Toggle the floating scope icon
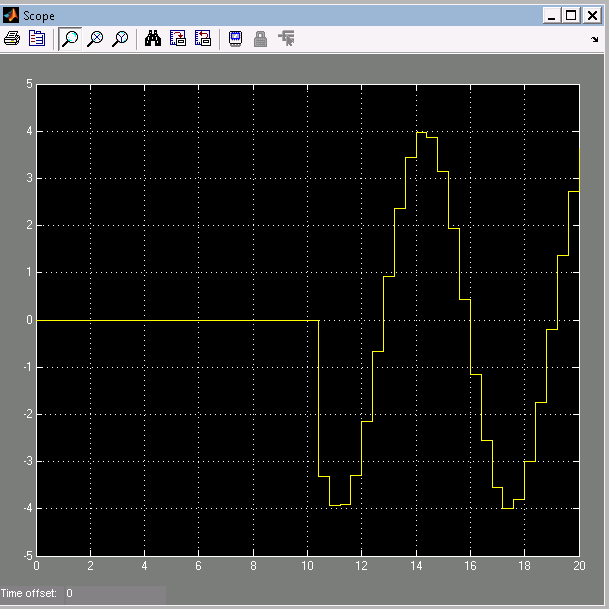The height and width of the screenshot is (609, 609). [235, 38]
